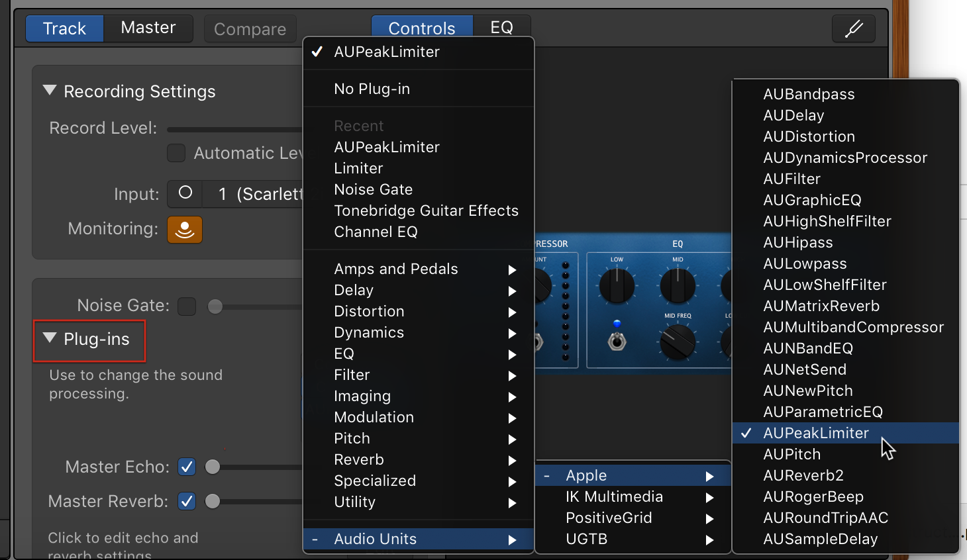Toggle the orange input Monitoring button

[x=185, y=230]
